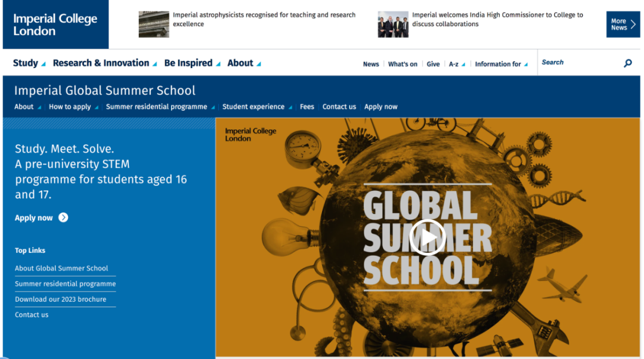The height and width of the screenshot is (359, 644).
Task: Open Student experience in Summer School nav
Action: [x=253, y=107]
